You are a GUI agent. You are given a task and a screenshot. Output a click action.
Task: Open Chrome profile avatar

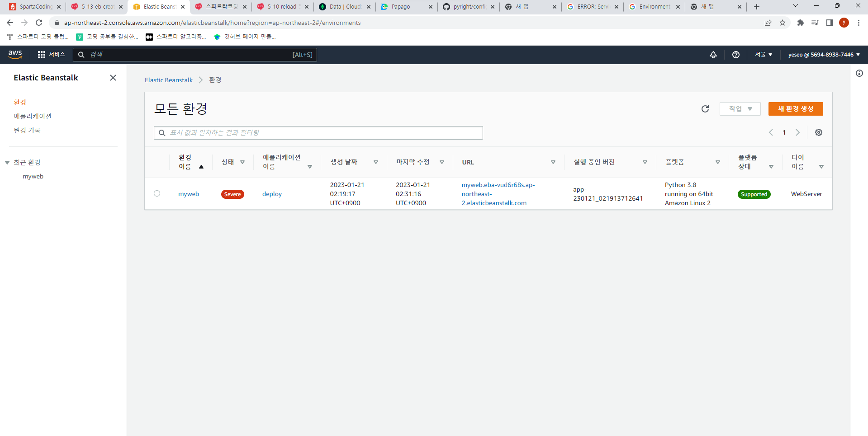tap(844, 23)
